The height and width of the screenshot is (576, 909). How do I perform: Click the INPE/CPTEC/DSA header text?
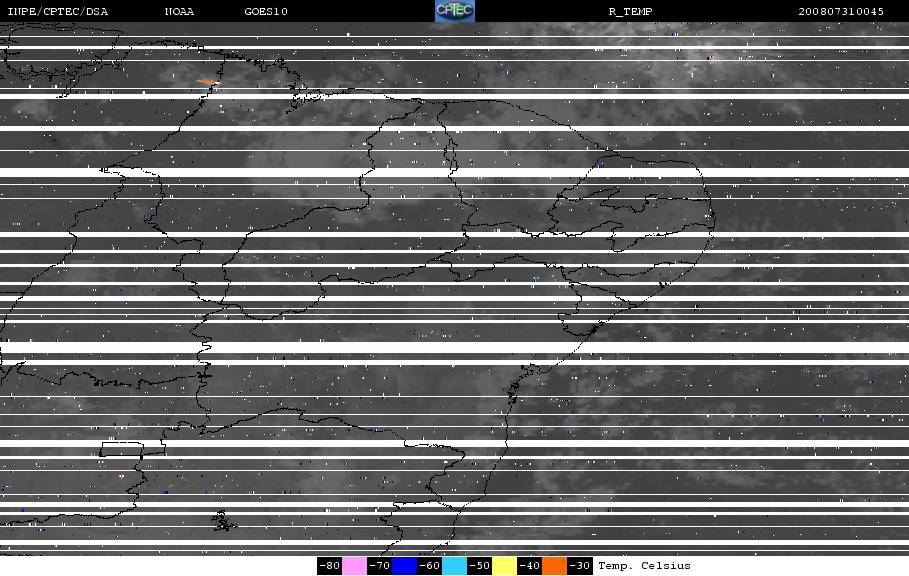pos(58,12)
